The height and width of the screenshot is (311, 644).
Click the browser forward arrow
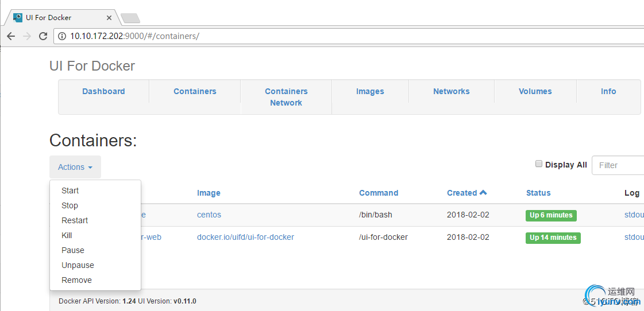tap(27, 36)
